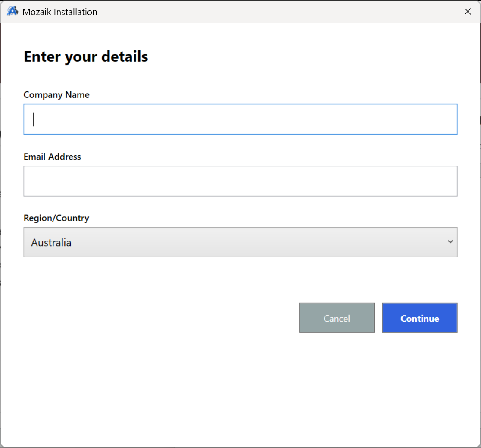Viewport: 481px width, 448px height.
Task: Click the middle of the Region/Country dropdown
Action: (240, 242)
